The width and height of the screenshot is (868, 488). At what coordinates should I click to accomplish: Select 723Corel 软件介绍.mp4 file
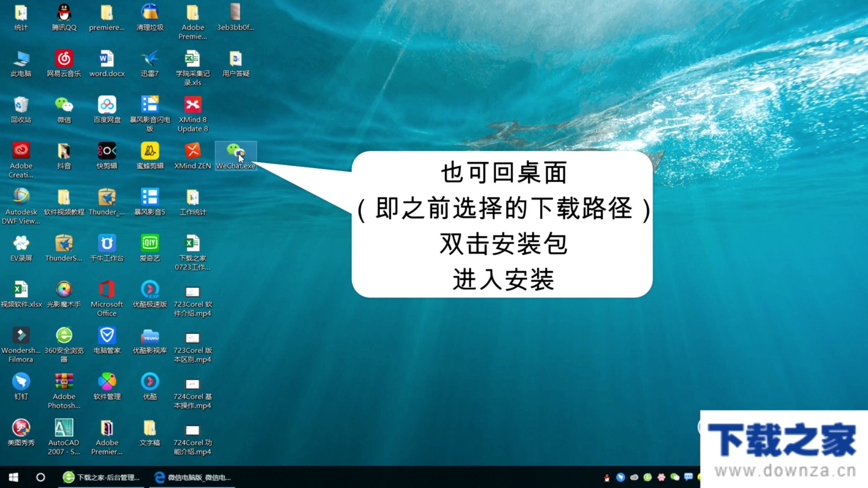(193, 301)
